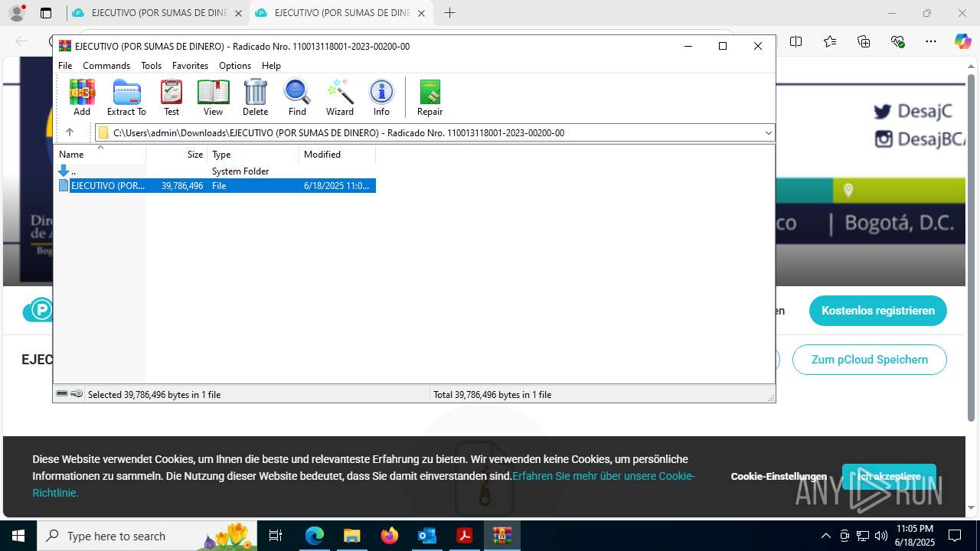
Task: Open the Options menu
Action: tap(235, 66)
